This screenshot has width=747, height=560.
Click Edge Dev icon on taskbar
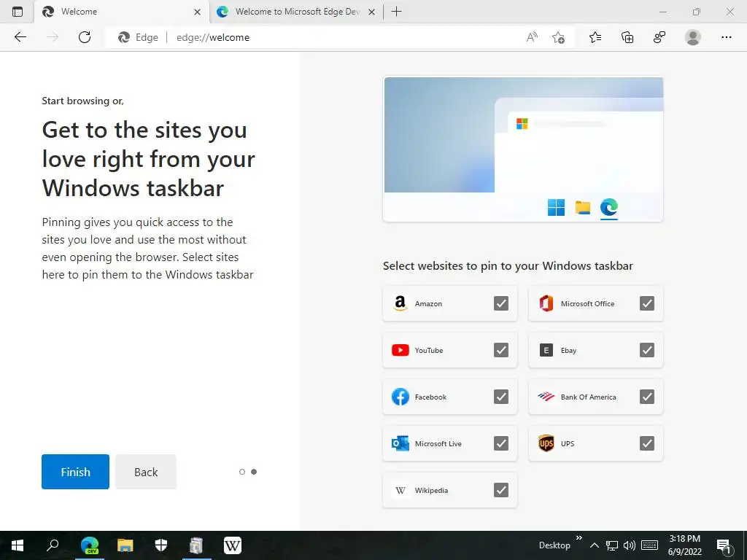90,545
